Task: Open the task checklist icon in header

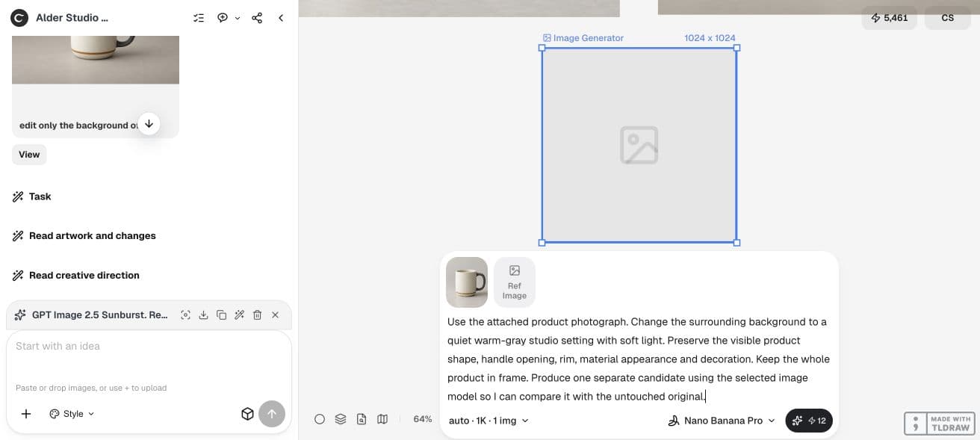Action: [x=199, y=18]
